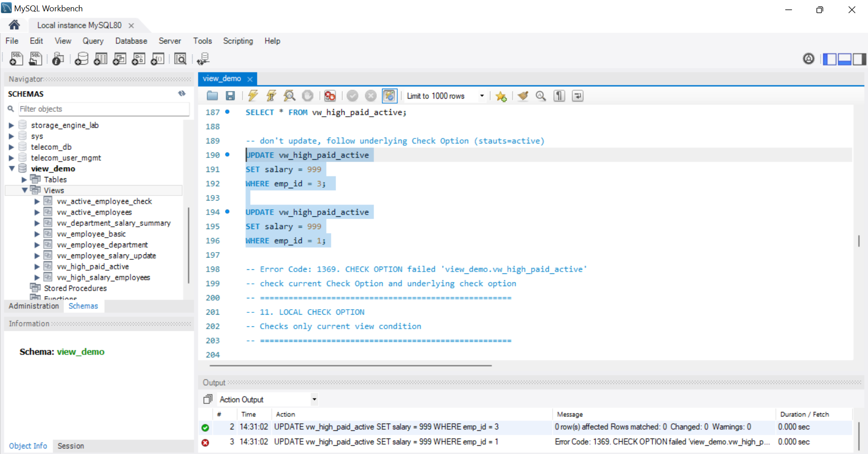Save the script to file icon

(x=230, y=96)
